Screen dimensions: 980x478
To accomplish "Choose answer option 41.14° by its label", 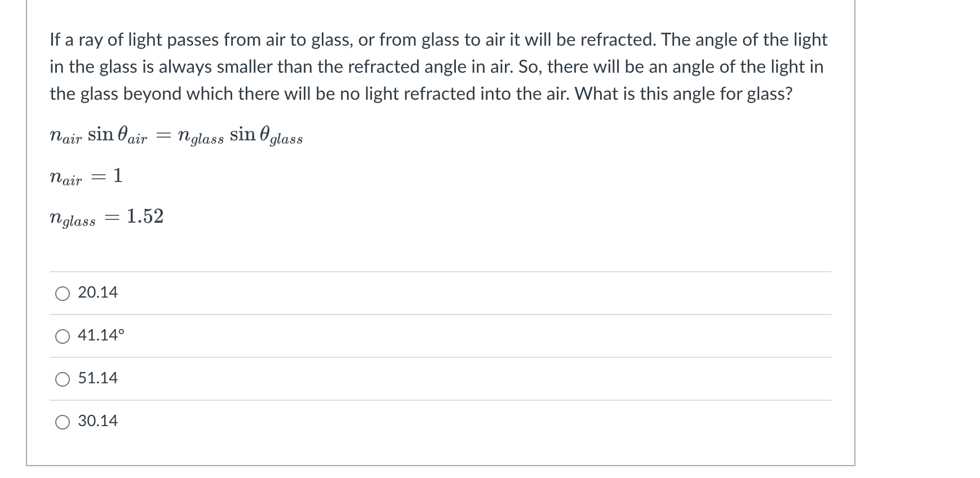I will tap(100, 335).
